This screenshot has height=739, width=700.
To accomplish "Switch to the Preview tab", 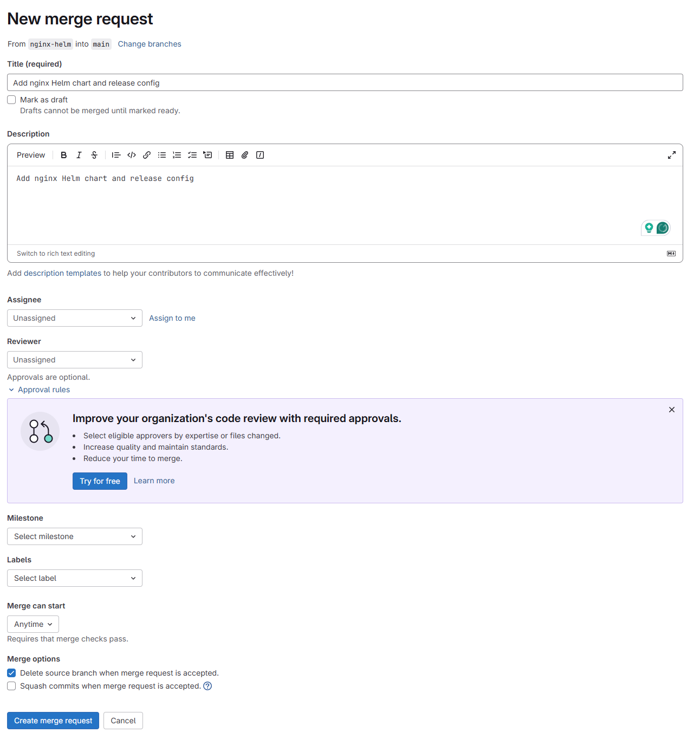I will coord(31,155).
